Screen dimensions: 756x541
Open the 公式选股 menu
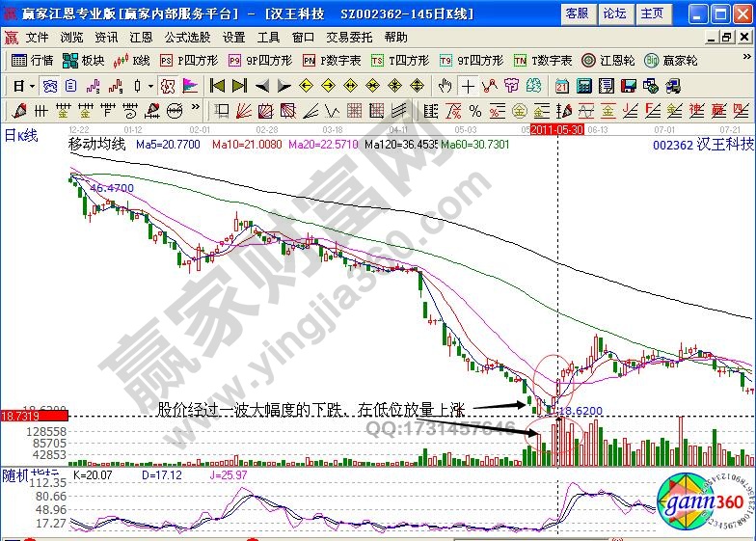[x=187, y=37]
